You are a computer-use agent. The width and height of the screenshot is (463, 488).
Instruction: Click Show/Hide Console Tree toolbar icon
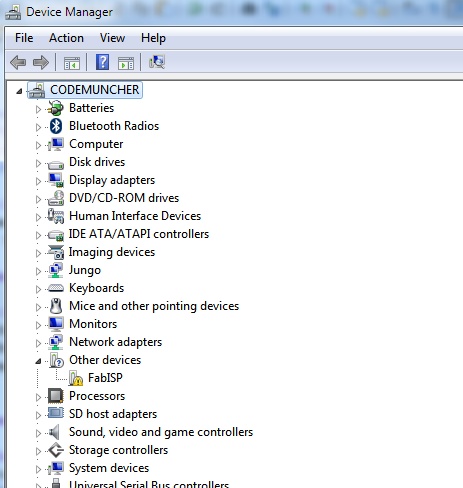coord(72,63)
